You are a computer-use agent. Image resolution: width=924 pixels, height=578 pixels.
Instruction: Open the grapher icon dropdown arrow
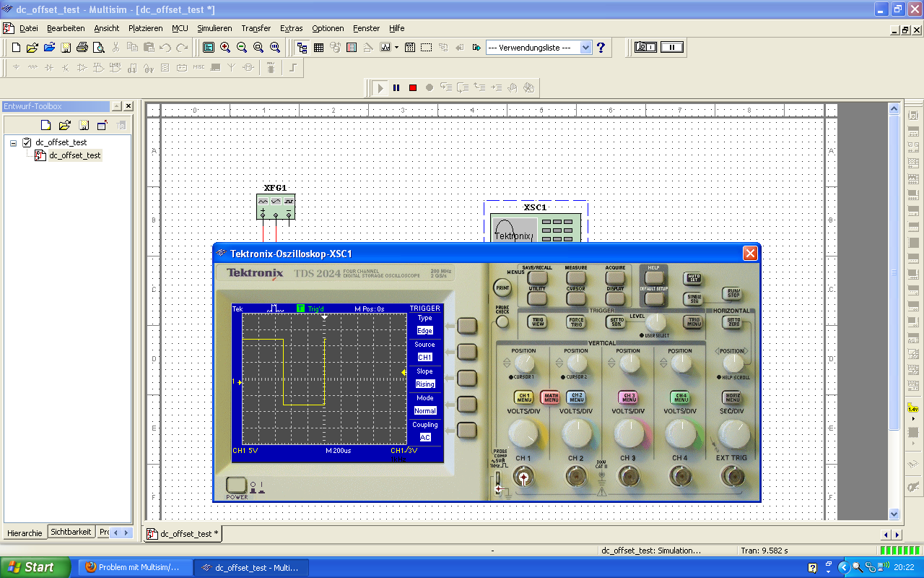(395, 48)
